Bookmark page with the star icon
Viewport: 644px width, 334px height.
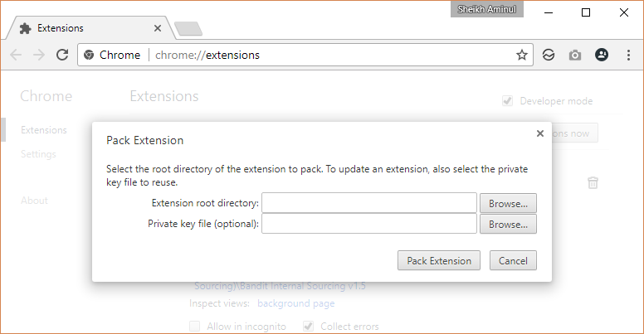tap(521, 55)
